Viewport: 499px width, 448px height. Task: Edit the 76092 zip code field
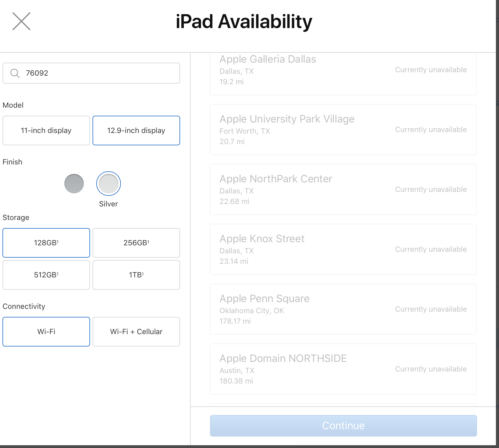pyautogui.click(x=91, y=73)
